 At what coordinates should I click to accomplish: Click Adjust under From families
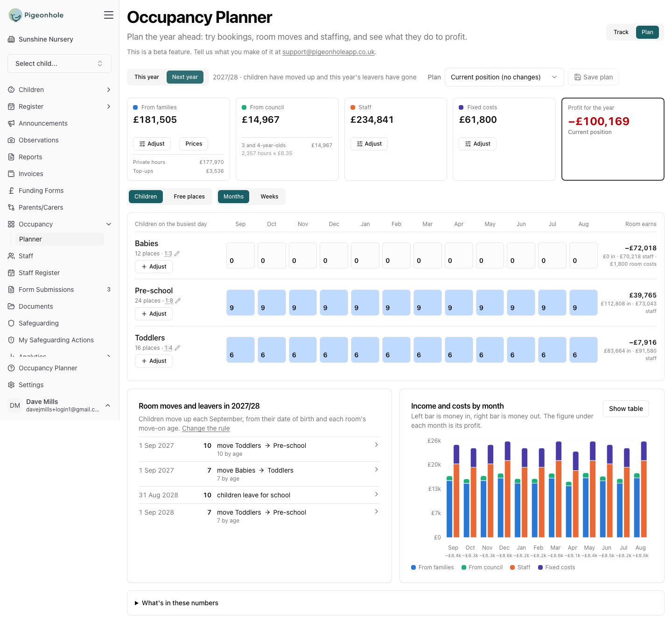152,144
